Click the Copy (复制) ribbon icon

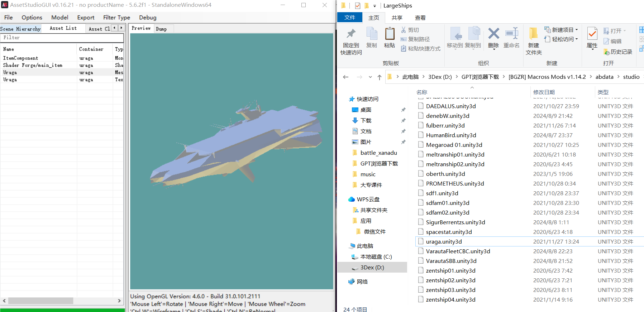point(372,33)
